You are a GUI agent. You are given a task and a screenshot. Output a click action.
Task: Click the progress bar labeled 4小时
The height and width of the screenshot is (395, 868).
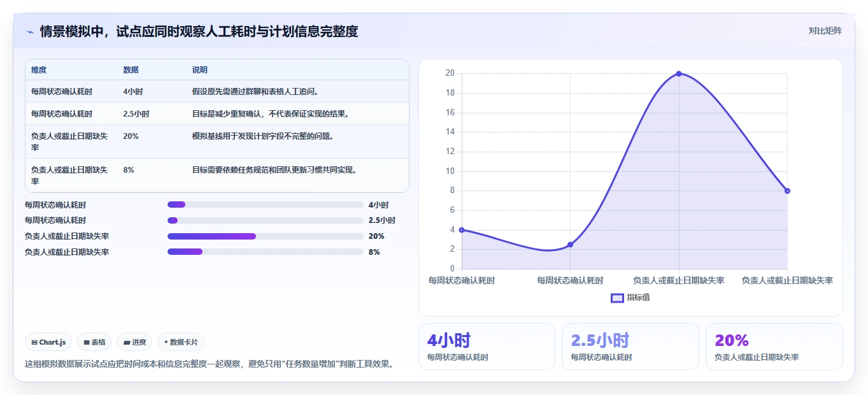coord(265,205)
